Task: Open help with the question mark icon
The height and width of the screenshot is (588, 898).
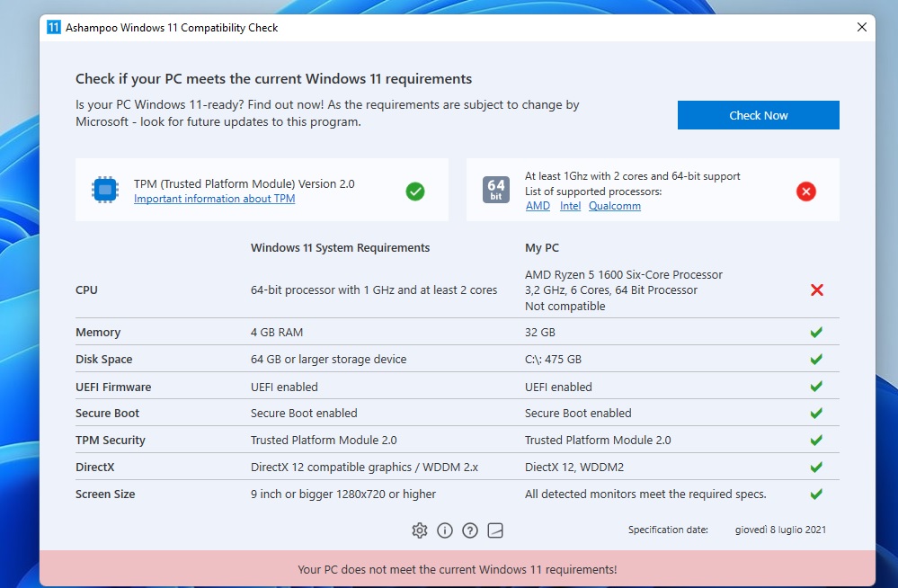Action: coord(470,530)
